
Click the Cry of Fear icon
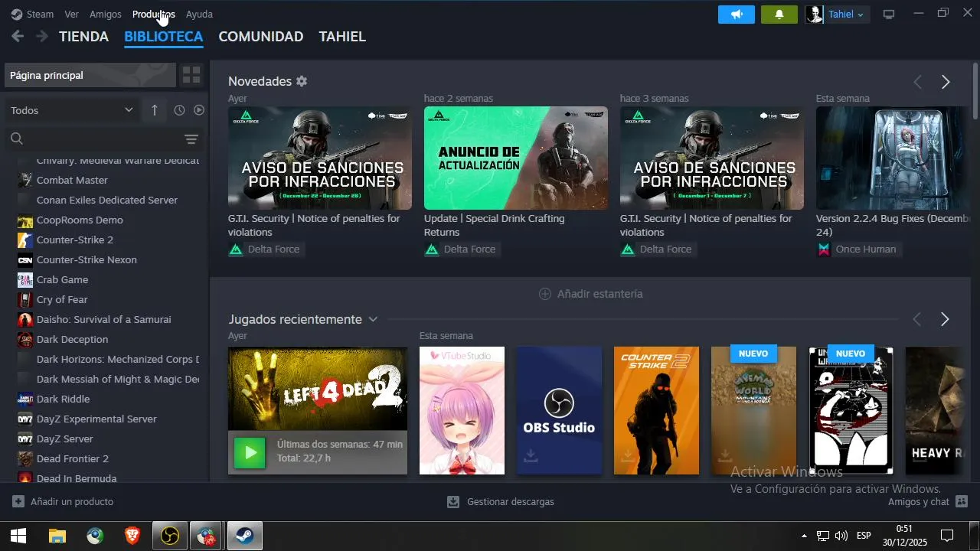[x=25, y=299]
